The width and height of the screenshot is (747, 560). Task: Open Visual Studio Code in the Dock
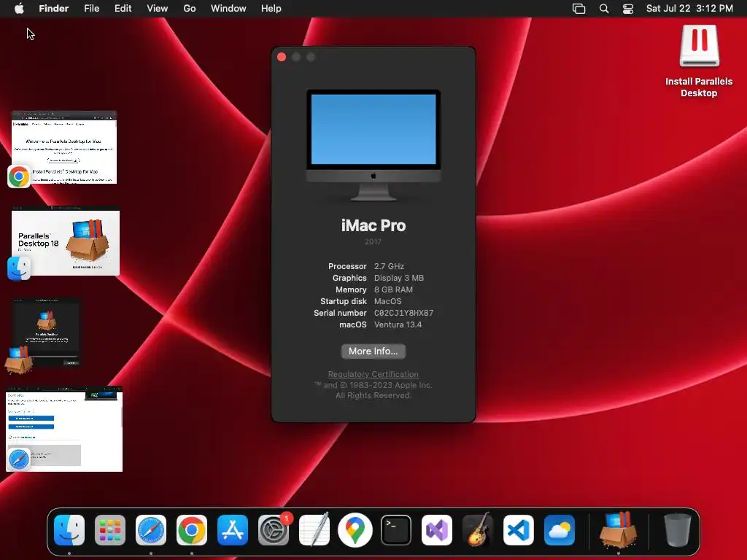point(519,530)
